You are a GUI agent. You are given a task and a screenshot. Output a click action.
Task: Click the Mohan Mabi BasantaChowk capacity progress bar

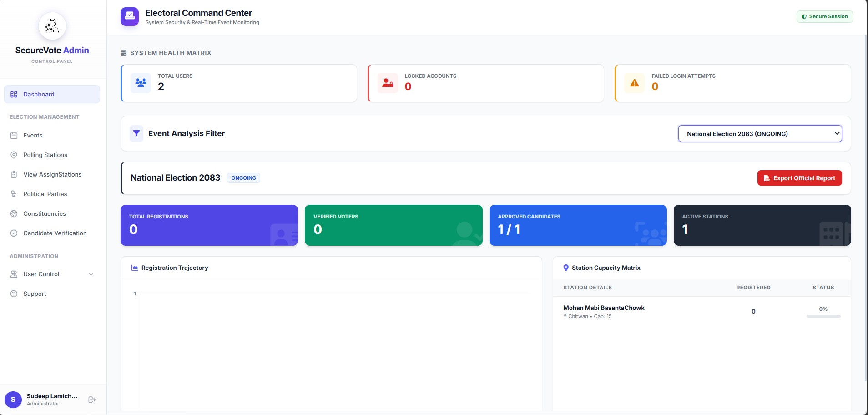coord(823,316)
